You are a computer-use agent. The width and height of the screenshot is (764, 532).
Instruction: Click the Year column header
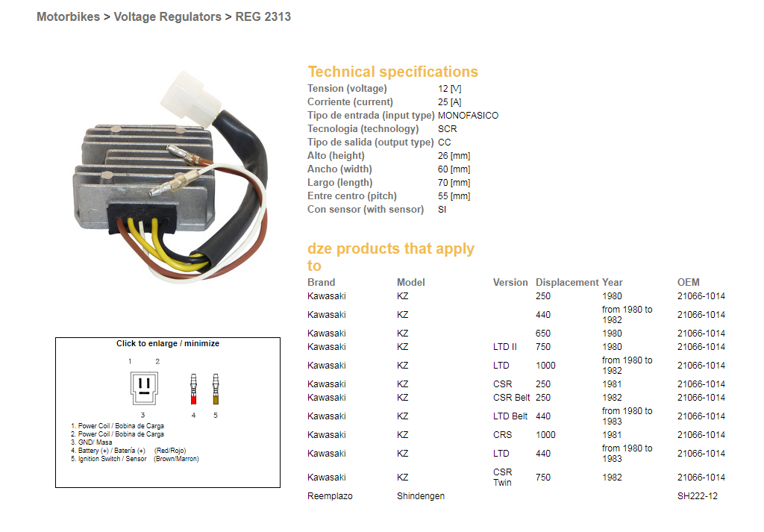[x=613, y=283]
